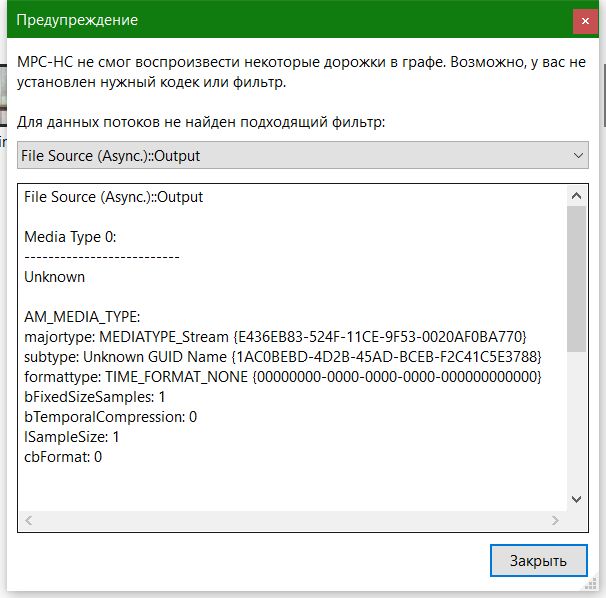The width and height of the screenshot is (606, 598).
Task: Click the subtype Unknown GUID Name line
Action: coord(283,357)
